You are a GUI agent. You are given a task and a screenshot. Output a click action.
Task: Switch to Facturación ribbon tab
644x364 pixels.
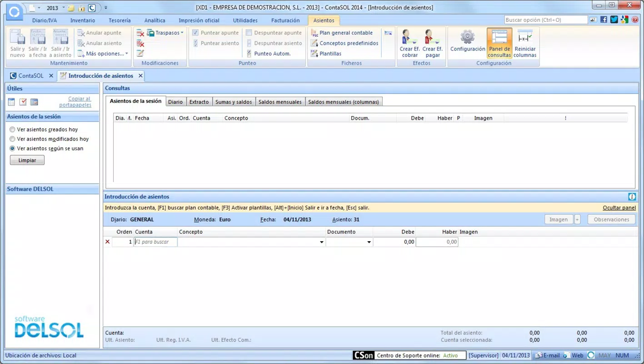pos(285,20)
